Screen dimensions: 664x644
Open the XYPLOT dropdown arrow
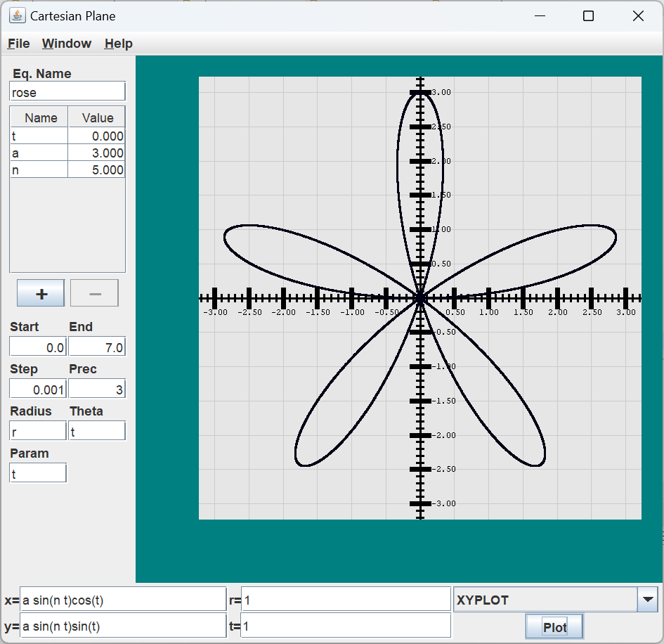647,600
